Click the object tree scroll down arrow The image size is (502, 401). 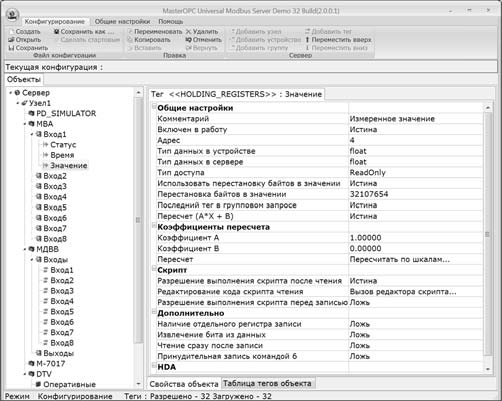pos(139,384)
